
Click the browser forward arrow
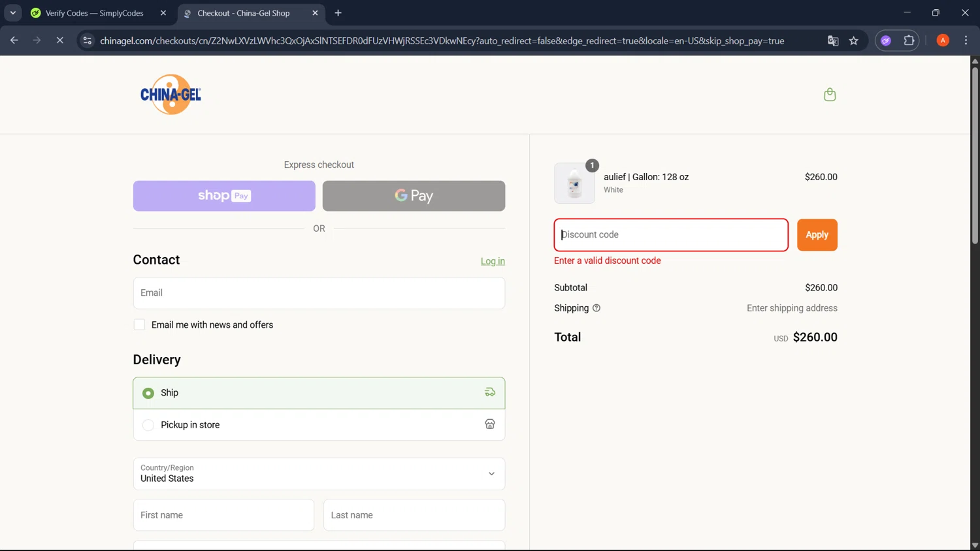click(37, 40)
